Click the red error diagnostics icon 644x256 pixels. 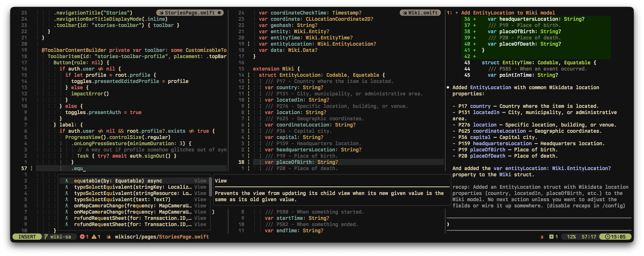coord(82,237)
